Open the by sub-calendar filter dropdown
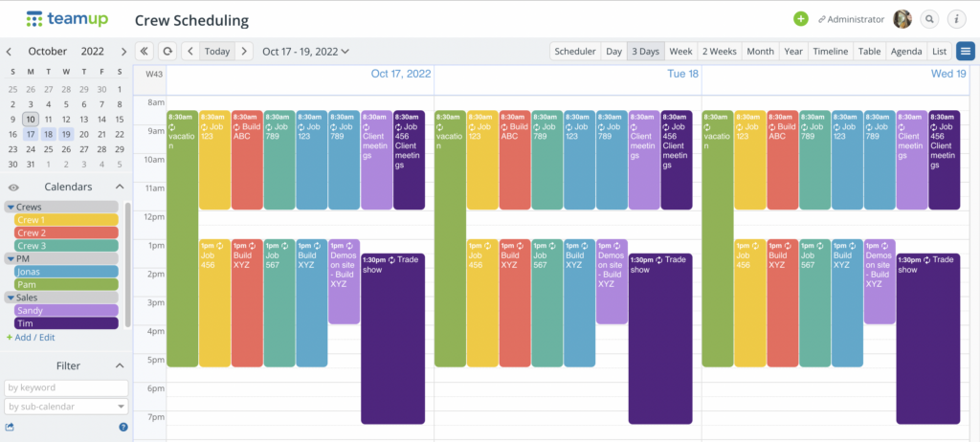The height and width of the screenshot is (442, 980). point(66,407)
